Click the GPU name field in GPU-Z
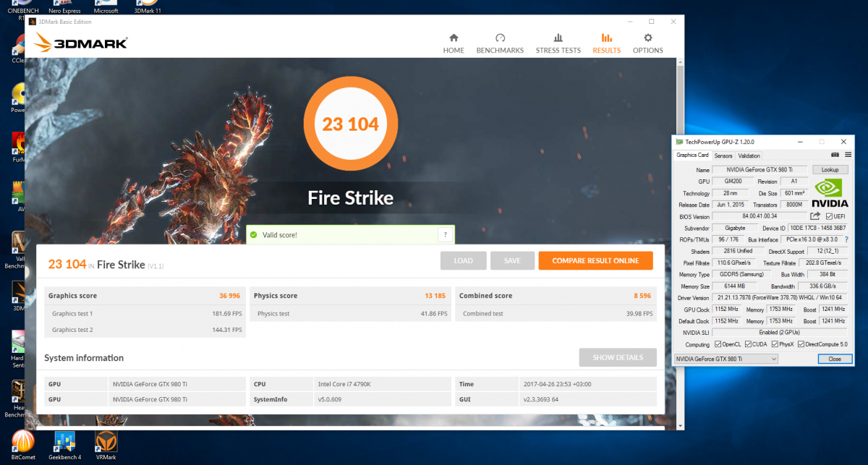868x465 pixels. pyautogui.click(x=760, y=169)
